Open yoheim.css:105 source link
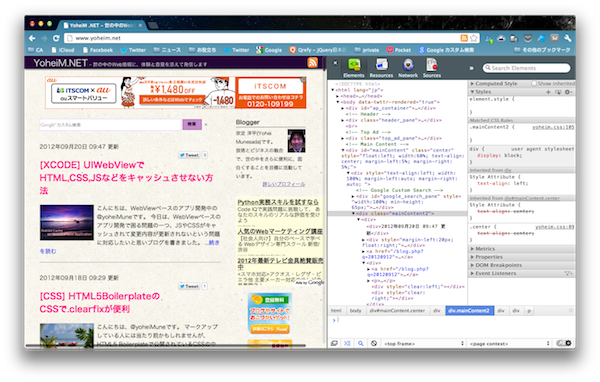600x382 pixels. click(553, 127)
